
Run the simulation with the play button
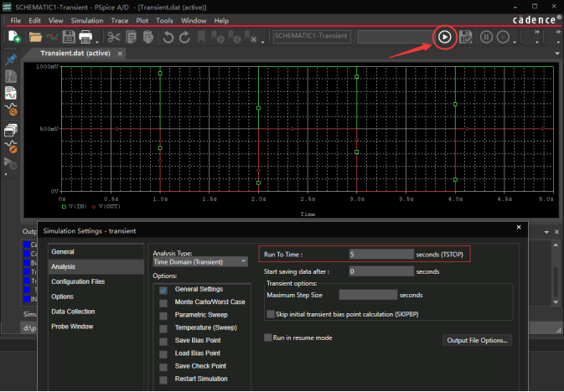[x=445, y=37]
